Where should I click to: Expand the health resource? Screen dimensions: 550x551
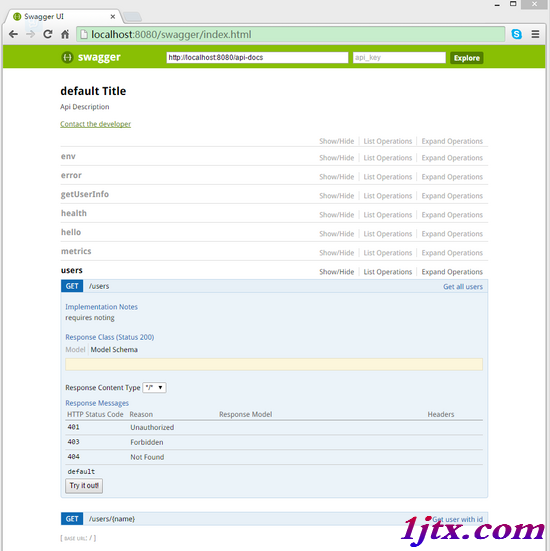coord(73,213)
